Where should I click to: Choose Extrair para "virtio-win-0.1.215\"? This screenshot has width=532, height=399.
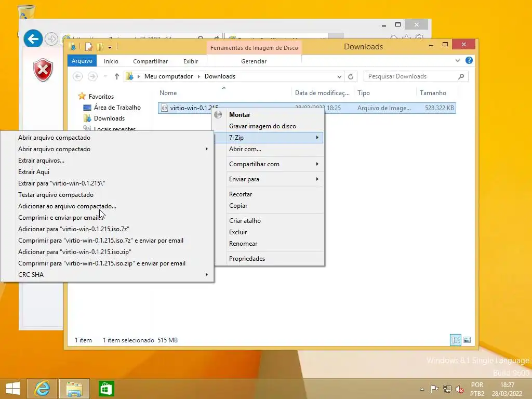click(x=107, y=183)
